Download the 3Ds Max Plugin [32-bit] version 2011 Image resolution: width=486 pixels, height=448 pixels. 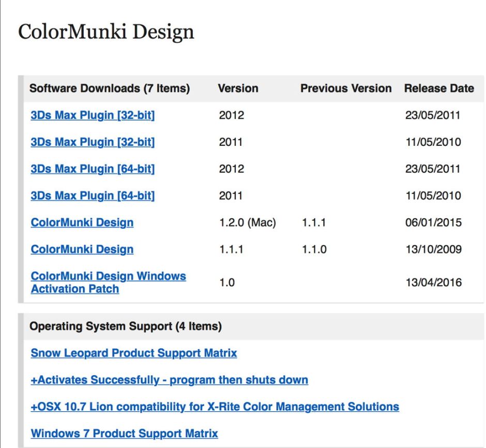coord(93,142)
